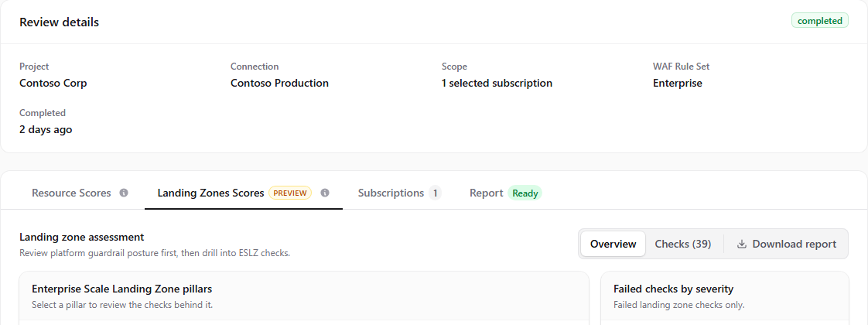868x325 pixels.
Task: Click the Scope field label
Action: point(454,67)
